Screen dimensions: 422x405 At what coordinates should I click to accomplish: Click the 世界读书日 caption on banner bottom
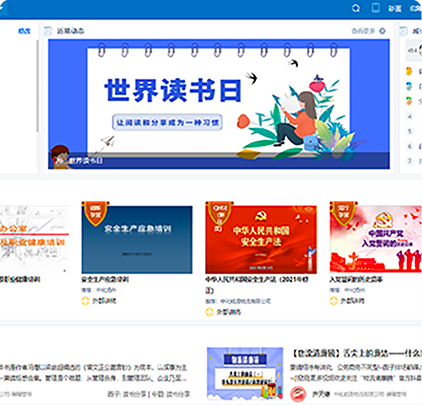(86, 161)
